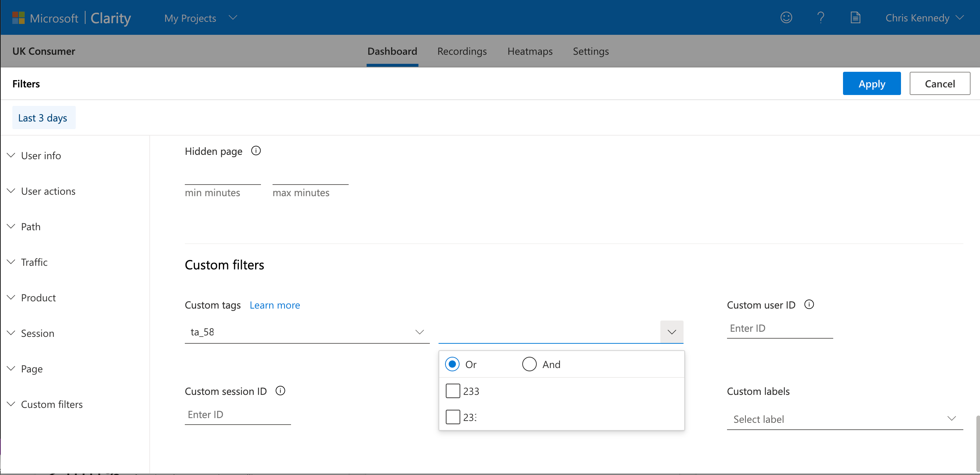
Task: Click Custom user ID info icon
Action: click(809, 305)
